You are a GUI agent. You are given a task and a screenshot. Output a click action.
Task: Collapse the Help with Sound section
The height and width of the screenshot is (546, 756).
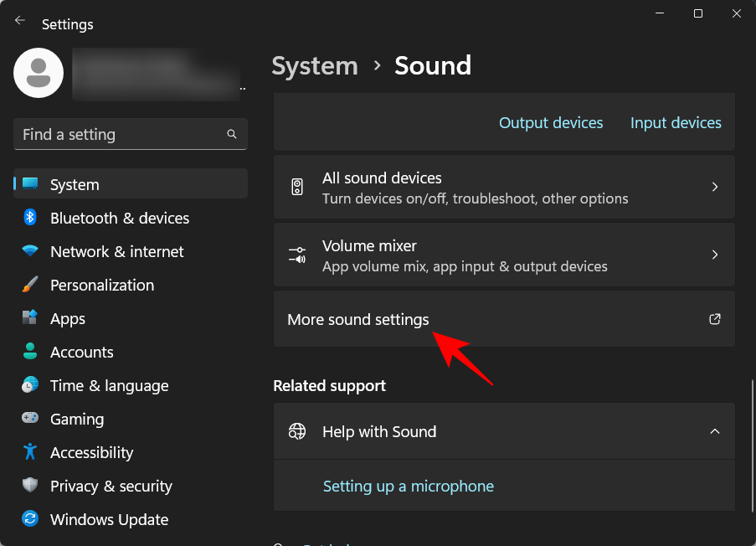click(714, 431)
